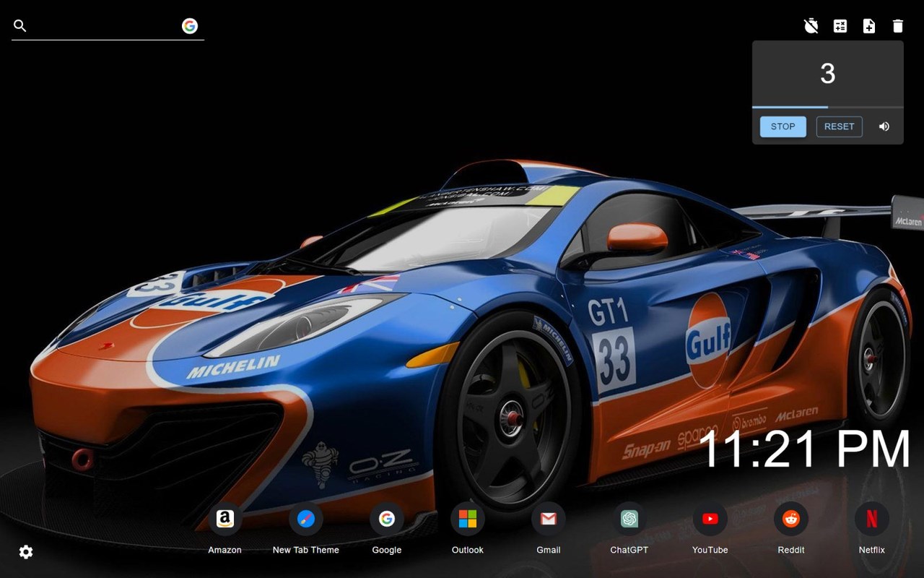Click the timer progress bar
Viewport: 924px width, 578px height.
coord(828,108)
